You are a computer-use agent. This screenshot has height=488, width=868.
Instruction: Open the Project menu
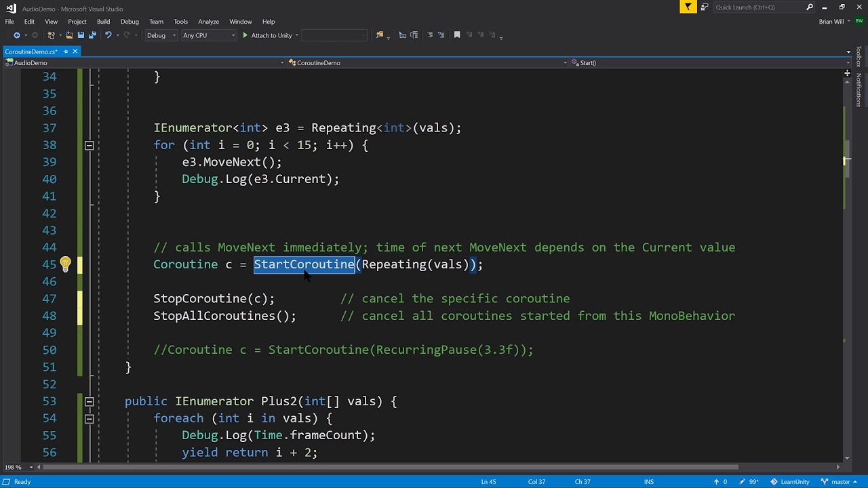pos(77,22)
